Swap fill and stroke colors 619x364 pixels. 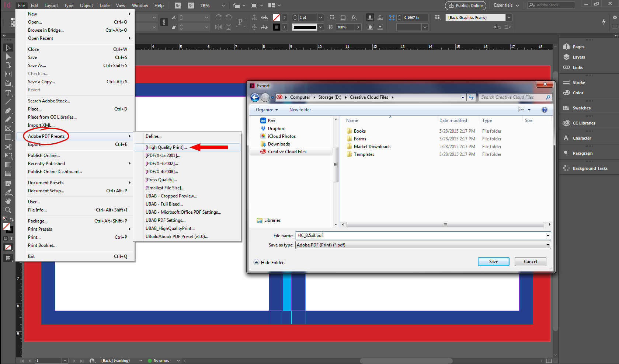pos(12,219)
